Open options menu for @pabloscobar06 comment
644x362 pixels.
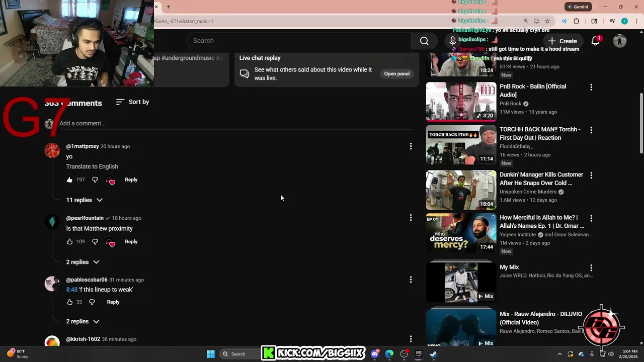point(411,280)
